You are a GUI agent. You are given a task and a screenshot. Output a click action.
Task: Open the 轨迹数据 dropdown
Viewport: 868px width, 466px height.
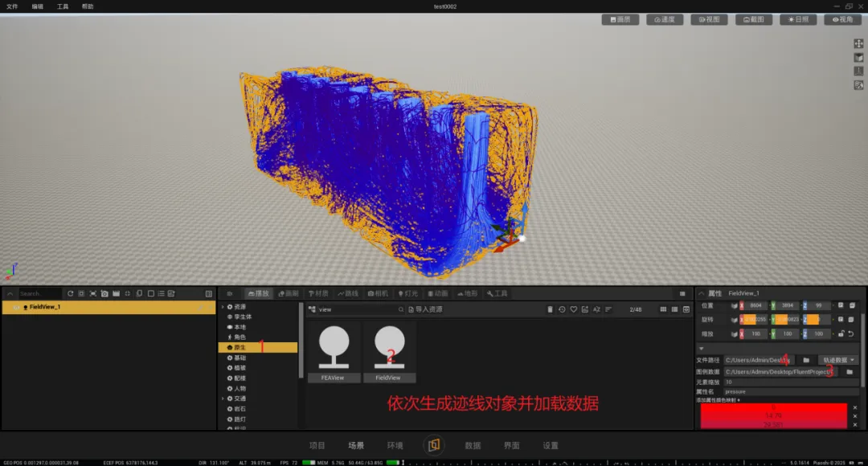(838, 360)
